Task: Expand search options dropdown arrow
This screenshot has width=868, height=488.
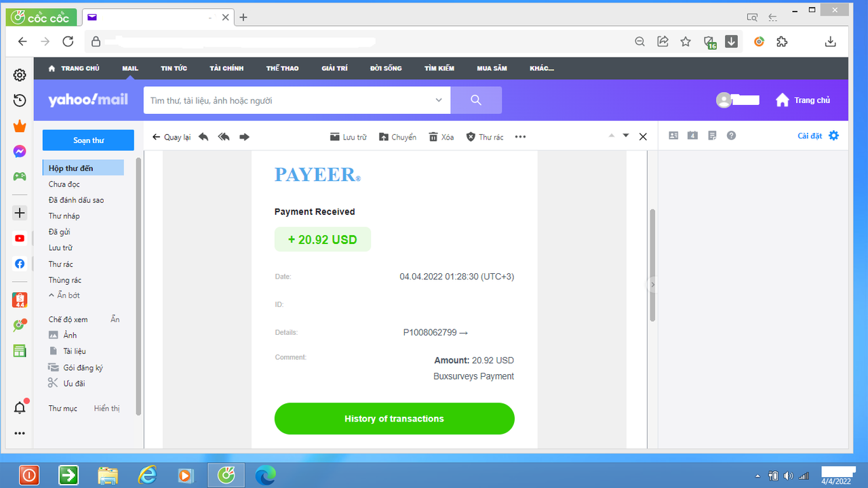Action: coord(439,100)
